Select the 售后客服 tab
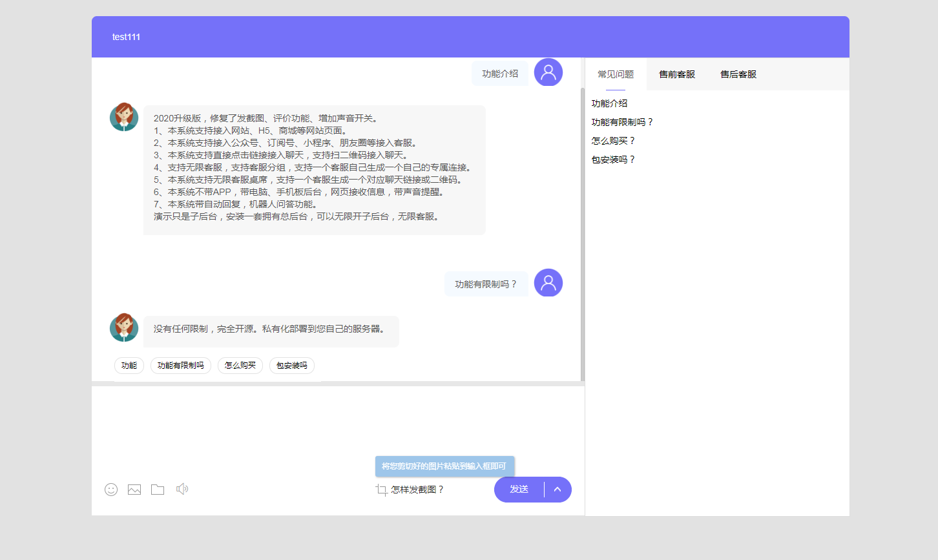Viewport: 938px width, 560px height. (738, 74)
